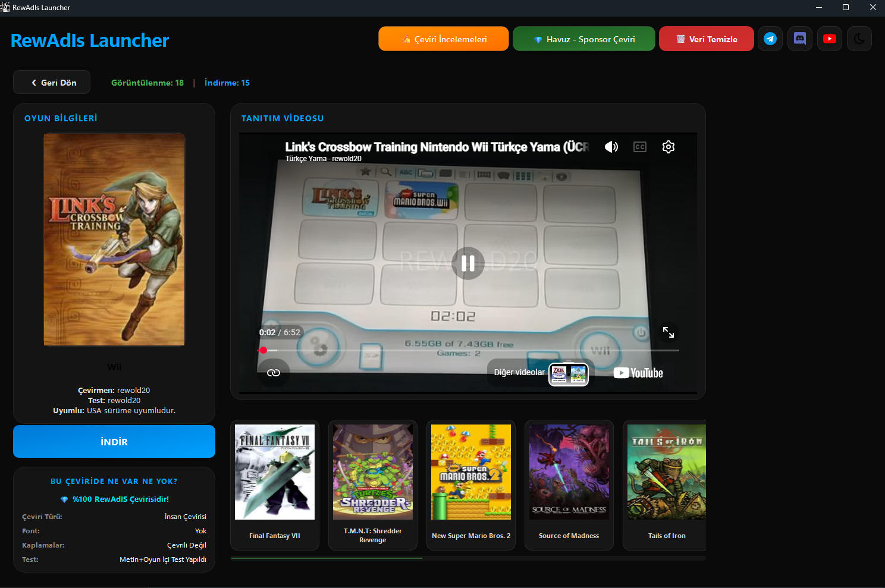Seek using the video progress bar

[x=467, y=350]
